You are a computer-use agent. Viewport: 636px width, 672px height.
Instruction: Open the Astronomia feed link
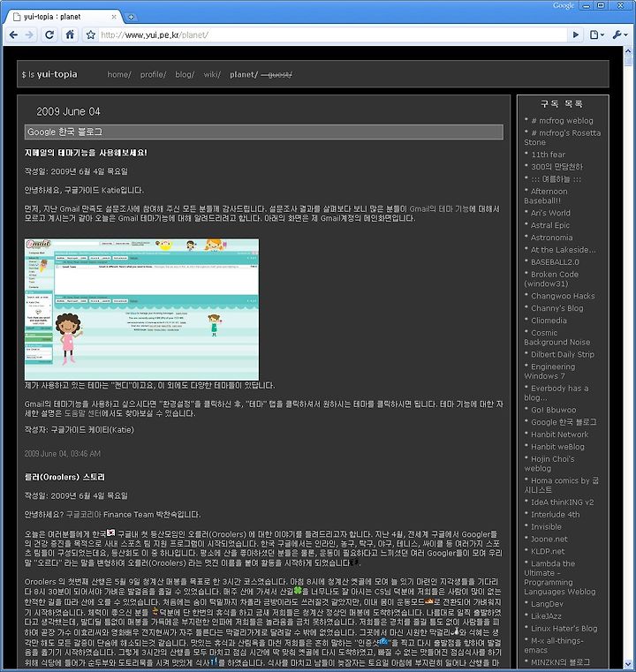tap(551, 238)
